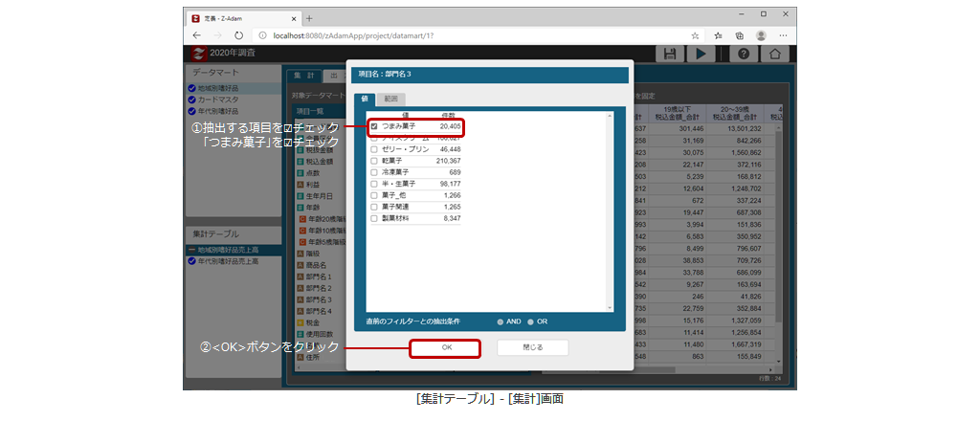Open the browser favorites list icon
Viewport: 980px width, 421px height.
pyautogui.click(x=718, y=35)
